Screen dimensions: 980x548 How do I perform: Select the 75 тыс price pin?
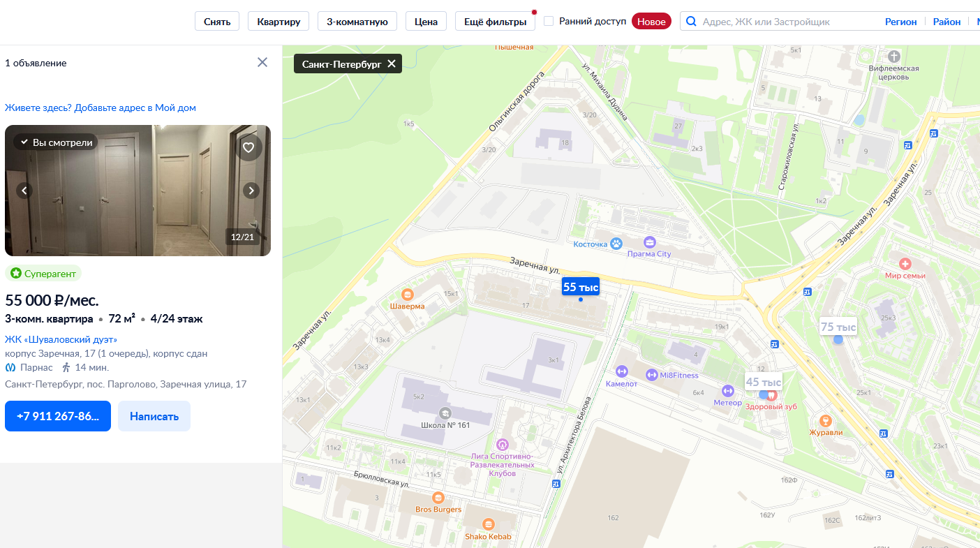point(838,327)
